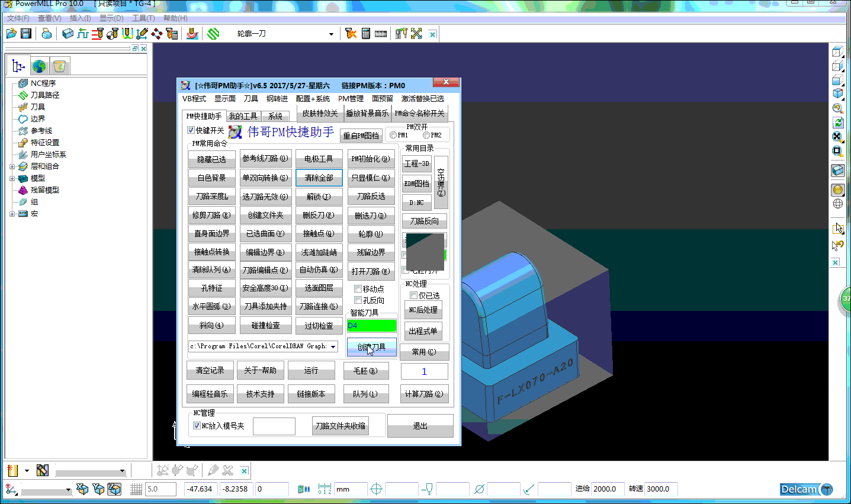Screen dimensions: 851x504
Task: Click the 计算刀路 button
Action: 424,394
